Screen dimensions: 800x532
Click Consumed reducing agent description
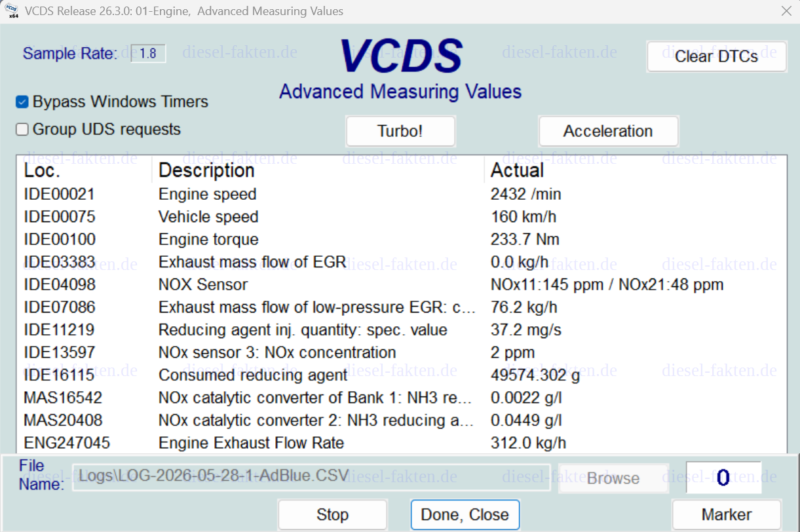[253, 375]
